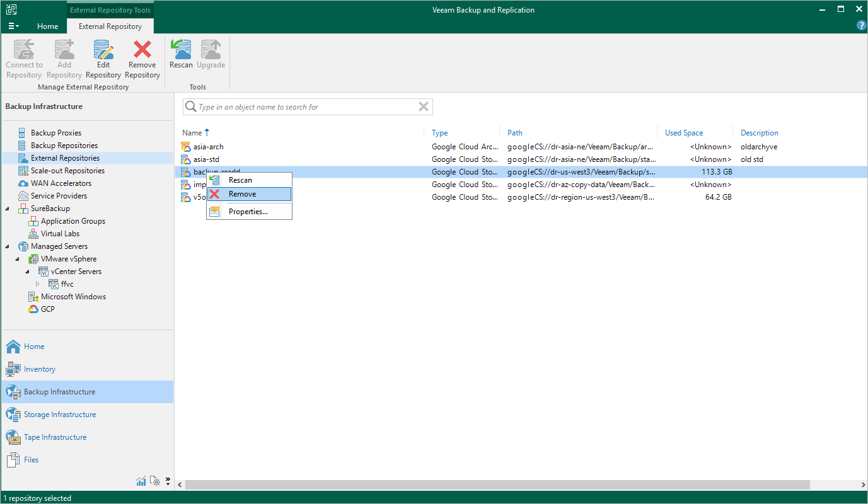Select the Service Providers tree icon
This screenshot has height=504, width=868.
click(x=23, y=196)
